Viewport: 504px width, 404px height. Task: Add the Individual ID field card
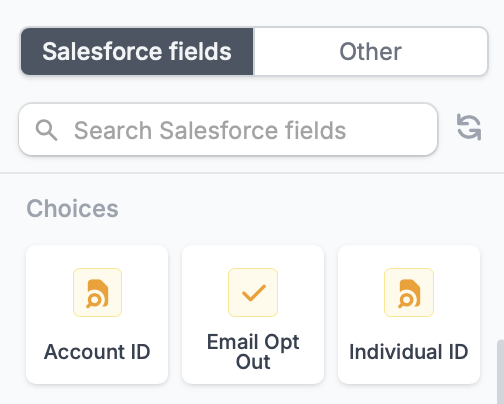[409, 315]
